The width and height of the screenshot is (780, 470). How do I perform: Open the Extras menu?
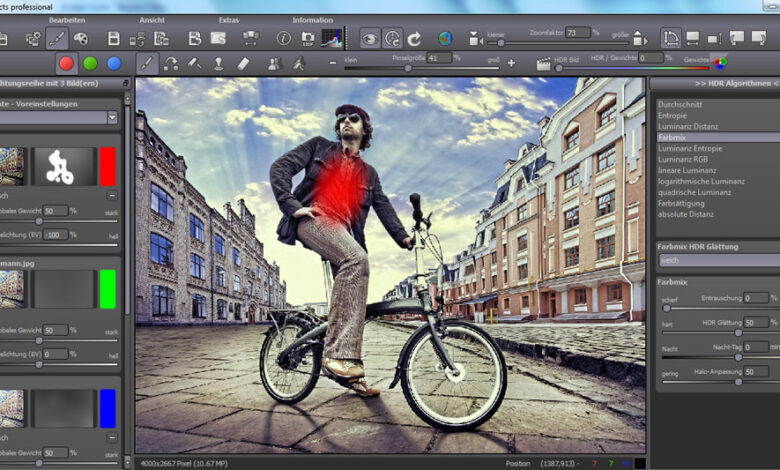click(x=229, y=19)
